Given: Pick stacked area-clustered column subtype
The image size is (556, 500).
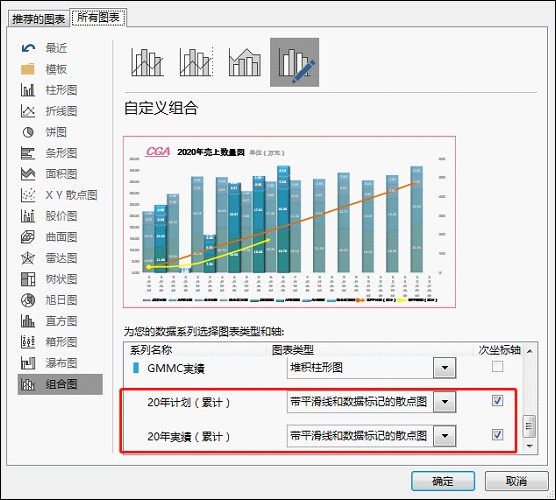Looking at the screenshot, I should tap(245, 62).
